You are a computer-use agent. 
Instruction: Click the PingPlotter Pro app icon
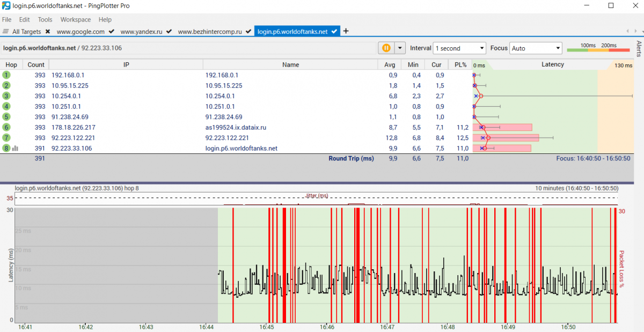[x=6, y=6]
